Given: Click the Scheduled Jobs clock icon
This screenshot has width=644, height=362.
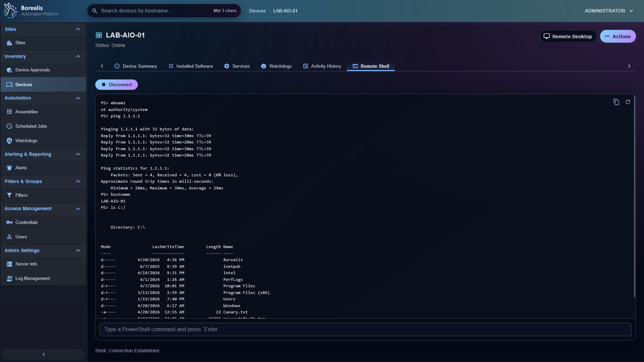Looking at the screenshot, I should [x=9, y=126].
